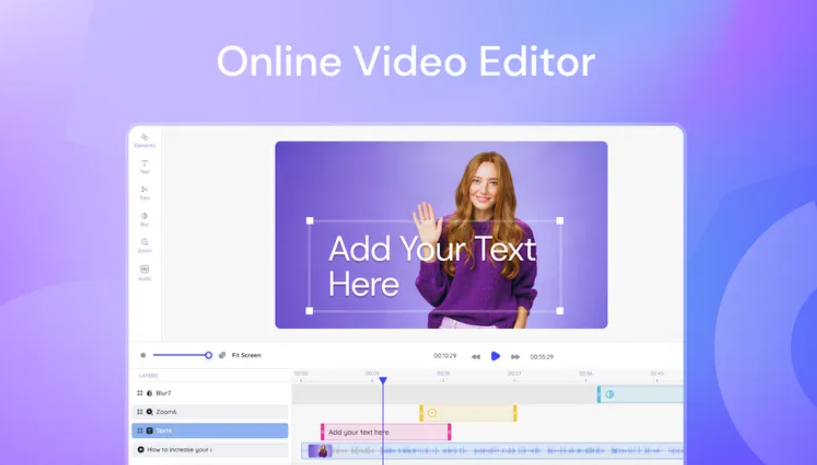
Task: Click the magnifier icon in Zoom6 row
Action: click(x=150, y=412)
